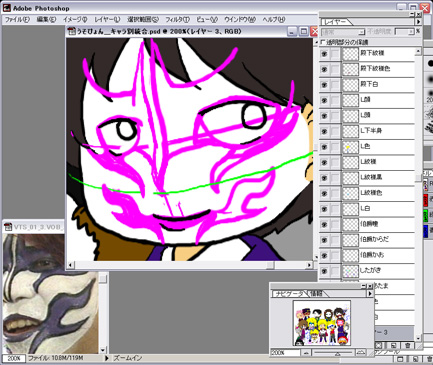
Task: Open the status bar info arrow popup
Action: [107, 358]
